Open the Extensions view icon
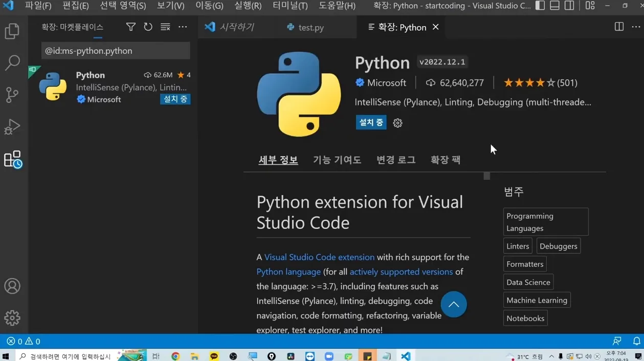The image size is (644, 361). point(12,159)
